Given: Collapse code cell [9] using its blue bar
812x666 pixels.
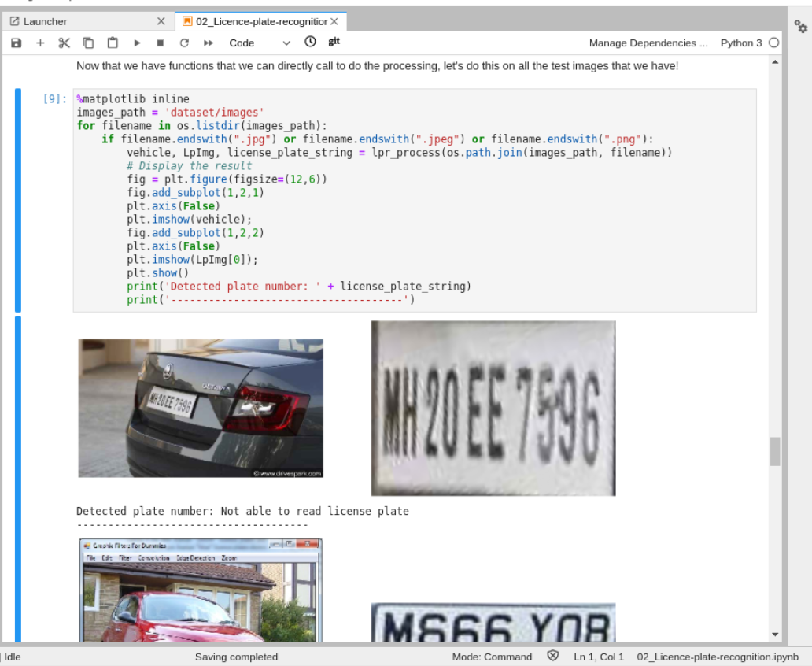Looking at the screenshot, I should pos(18,200).
